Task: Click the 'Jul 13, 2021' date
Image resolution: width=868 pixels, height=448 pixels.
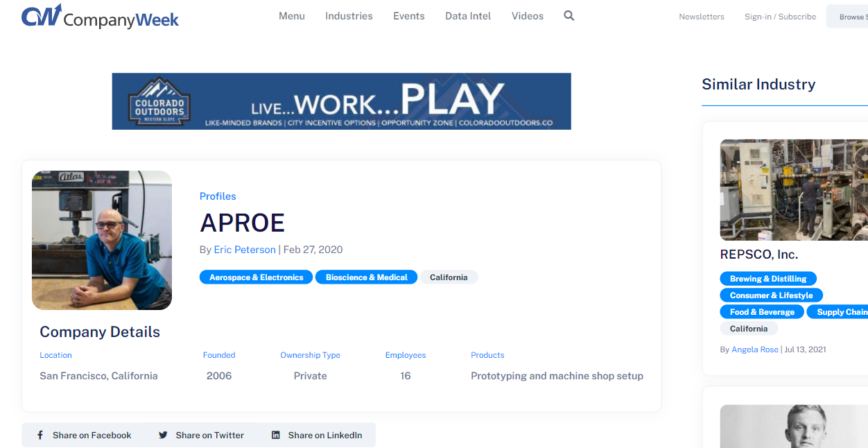Action: coord(805,350)
